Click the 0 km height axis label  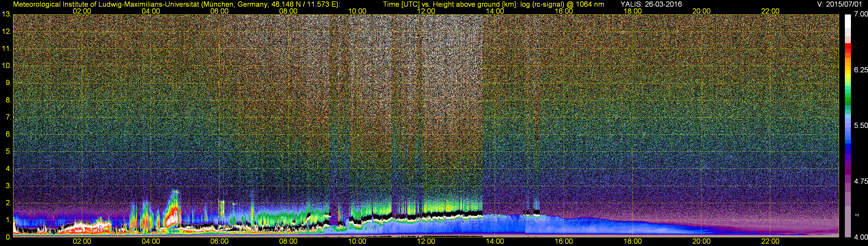click(x=8, y=237)
